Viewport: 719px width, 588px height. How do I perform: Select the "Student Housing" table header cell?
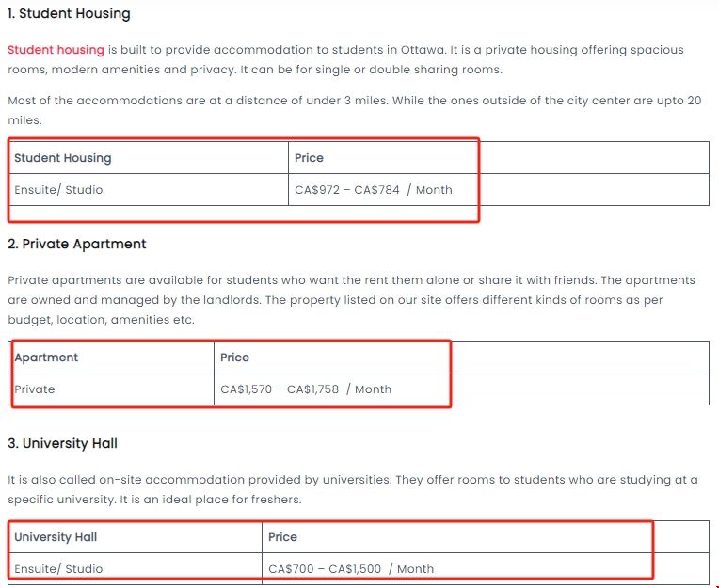(x=63, y=158)
